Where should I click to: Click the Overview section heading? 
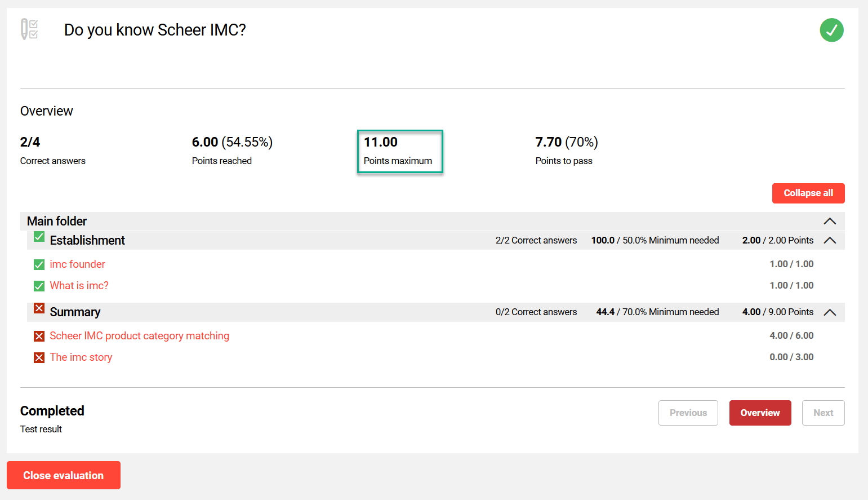[x=47, y=111]
